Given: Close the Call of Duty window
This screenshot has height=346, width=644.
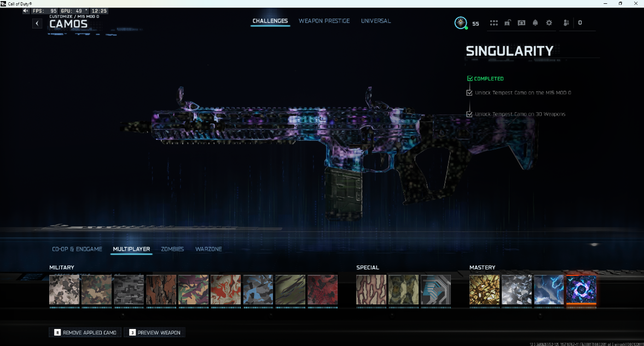Looking at the screenshot, I should (636, 4).
